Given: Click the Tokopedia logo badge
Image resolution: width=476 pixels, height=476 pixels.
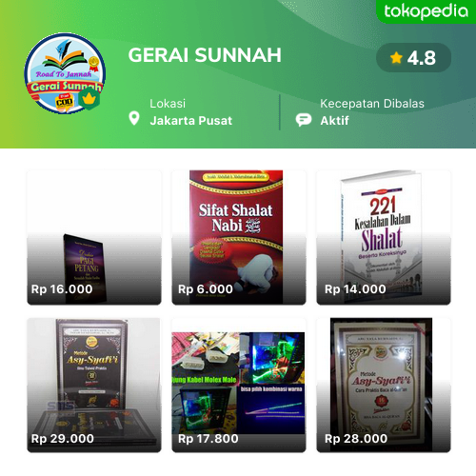Looking at the screenshot, I should pyautogui.click(x=426, y=11).
